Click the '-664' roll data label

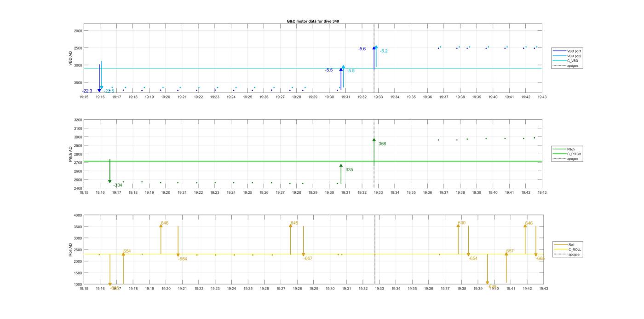[x=183, y=259]
